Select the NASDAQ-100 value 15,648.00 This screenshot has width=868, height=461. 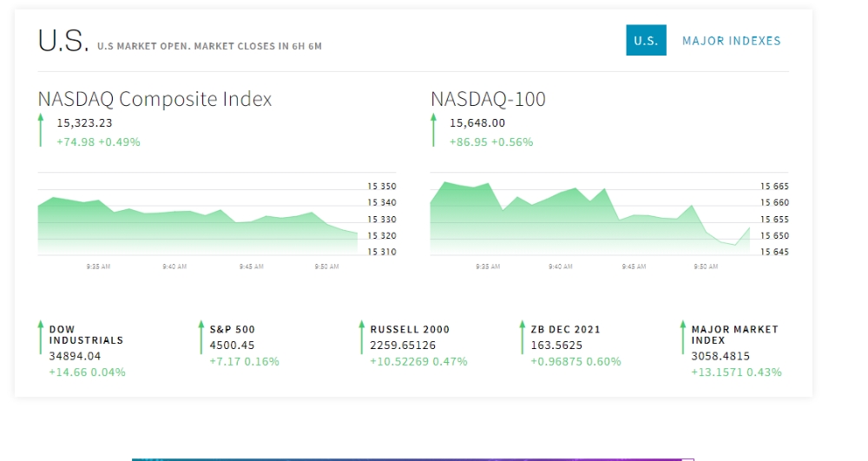click(477, 123)
